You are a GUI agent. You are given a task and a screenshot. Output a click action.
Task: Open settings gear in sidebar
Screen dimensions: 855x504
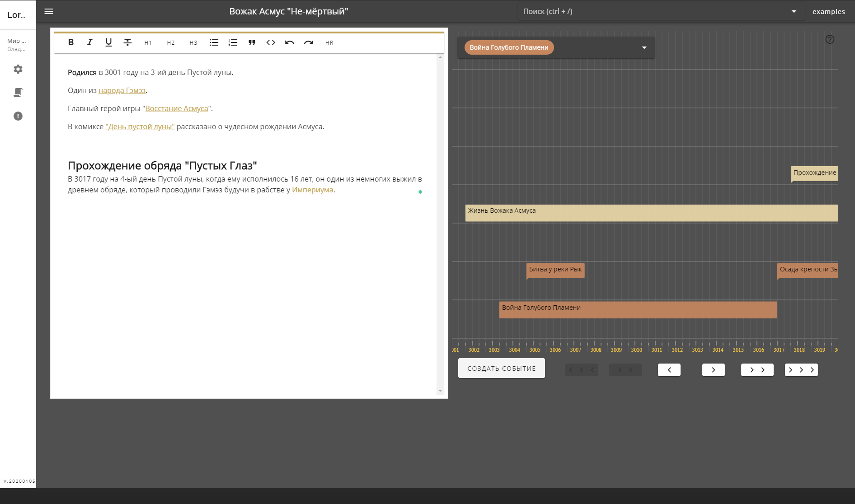18,69
